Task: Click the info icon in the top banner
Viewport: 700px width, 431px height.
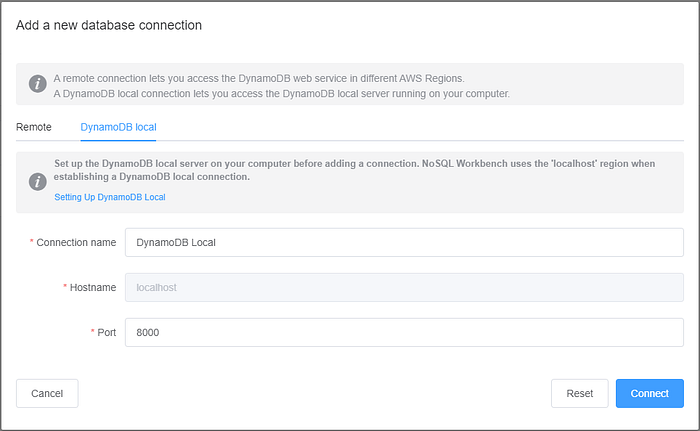Action: (38, 84)
